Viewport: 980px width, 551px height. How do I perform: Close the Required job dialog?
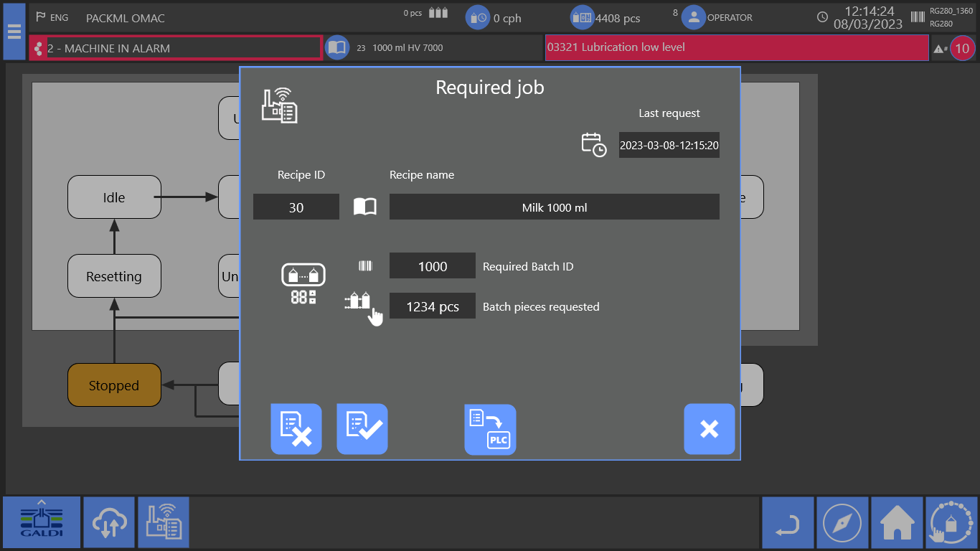click(x=709, y=429)
